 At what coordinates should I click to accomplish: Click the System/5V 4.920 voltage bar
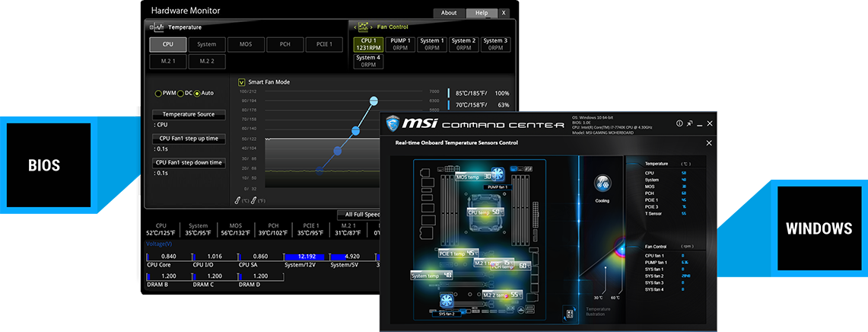352,257
